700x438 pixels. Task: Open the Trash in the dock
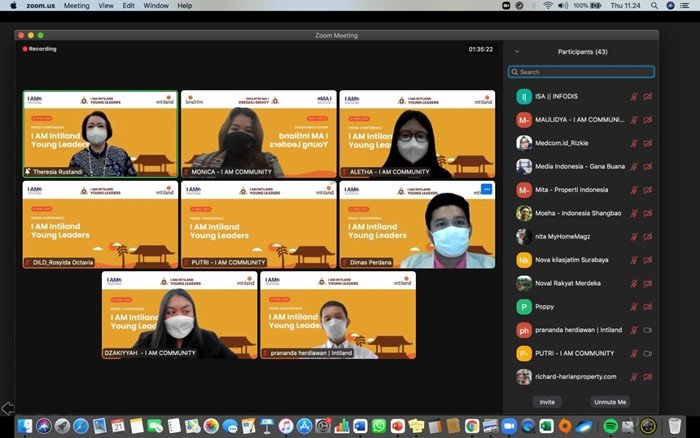click(x=676, y=426)
